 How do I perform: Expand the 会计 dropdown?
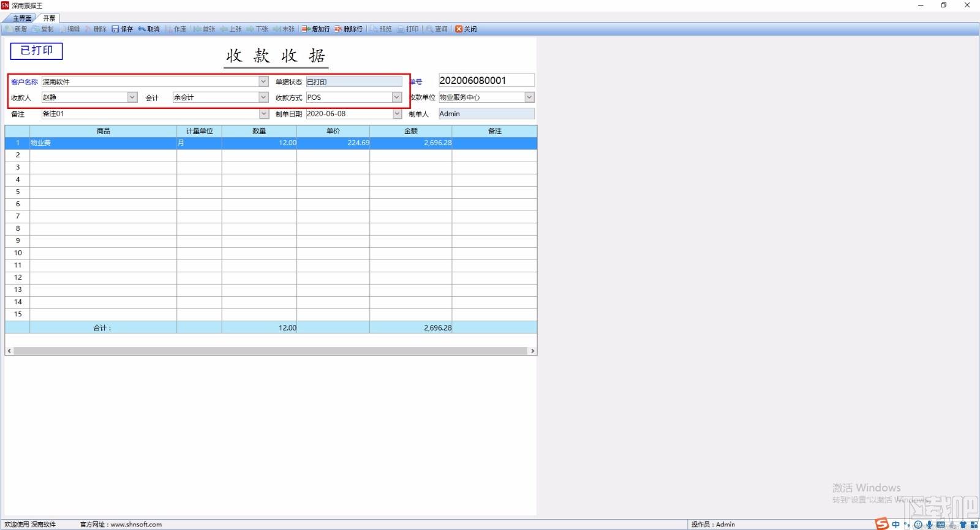[x=263, y=97]
